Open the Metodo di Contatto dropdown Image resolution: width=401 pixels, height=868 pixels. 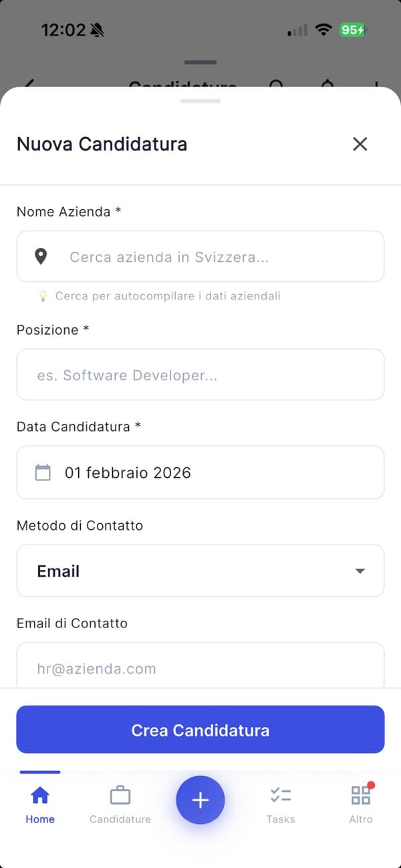[x=200, y=571]
